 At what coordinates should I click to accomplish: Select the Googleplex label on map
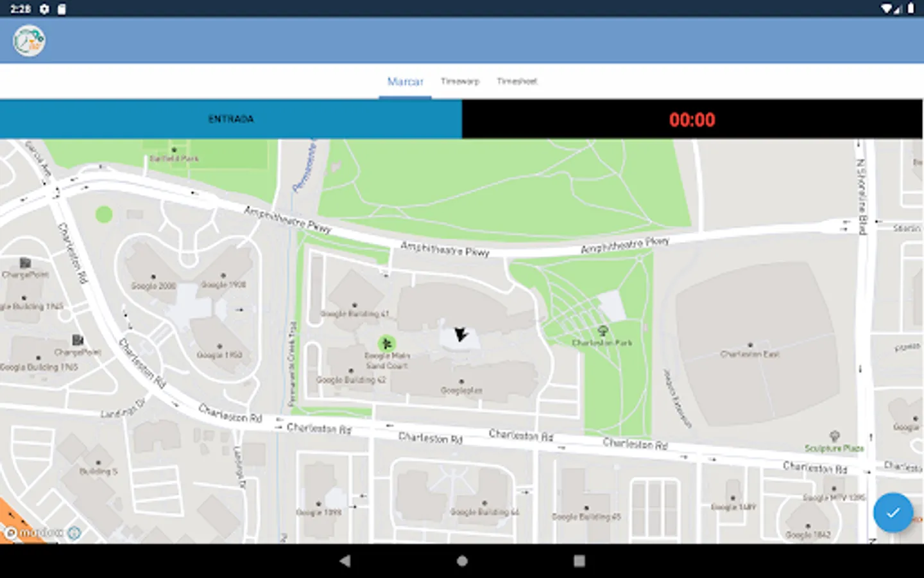click(461, 390)
